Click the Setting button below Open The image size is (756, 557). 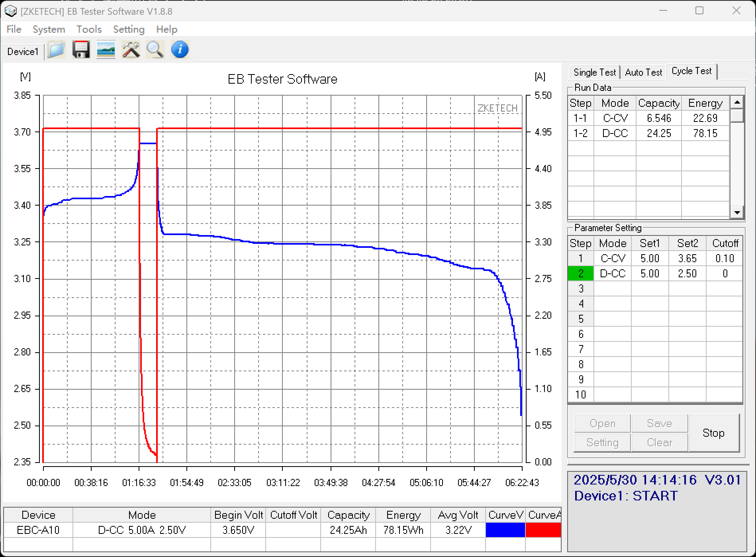pos(602,443)
